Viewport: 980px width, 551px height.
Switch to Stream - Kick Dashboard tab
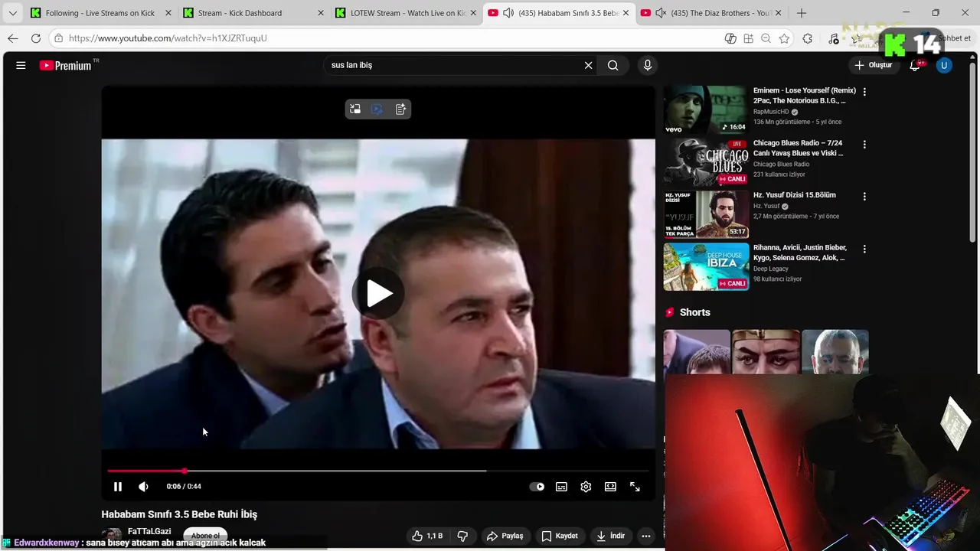point(239,13)
